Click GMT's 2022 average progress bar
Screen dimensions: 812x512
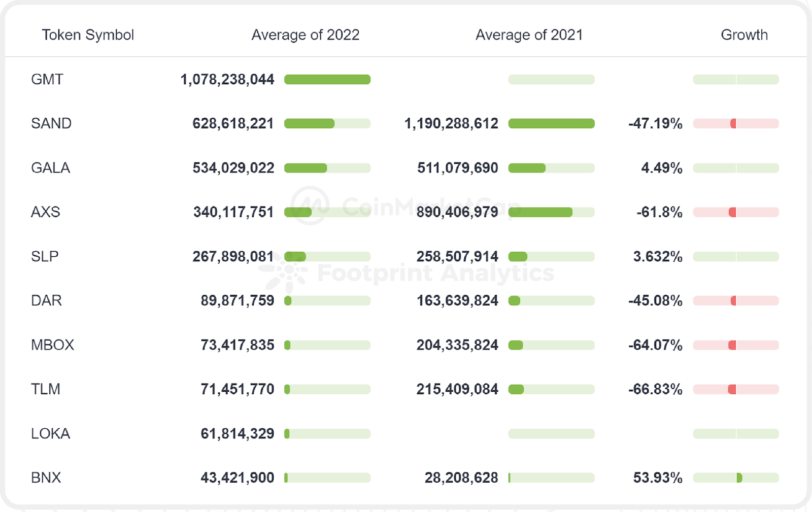click(x=327, y=80)
